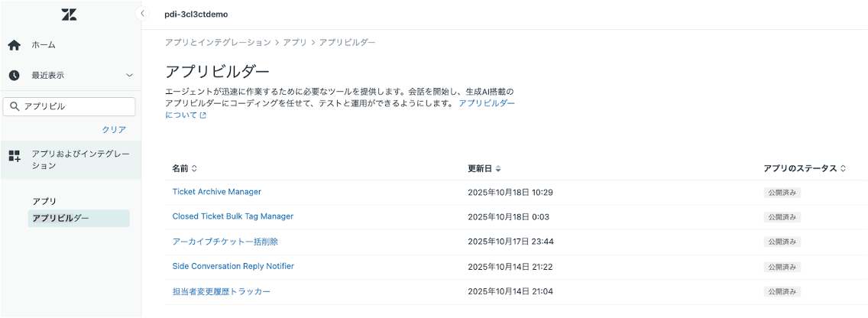This screenshot has width=868, height=318.
Task: Open Side Conversation Reply Notifier app
Action: [233, 266]
